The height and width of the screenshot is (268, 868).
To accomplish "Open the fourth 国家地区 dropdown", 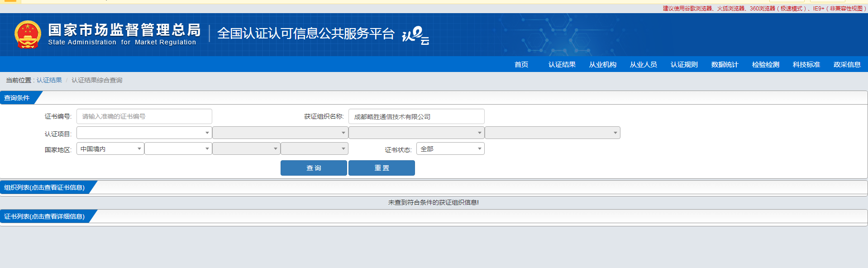I will click(315, 148).
